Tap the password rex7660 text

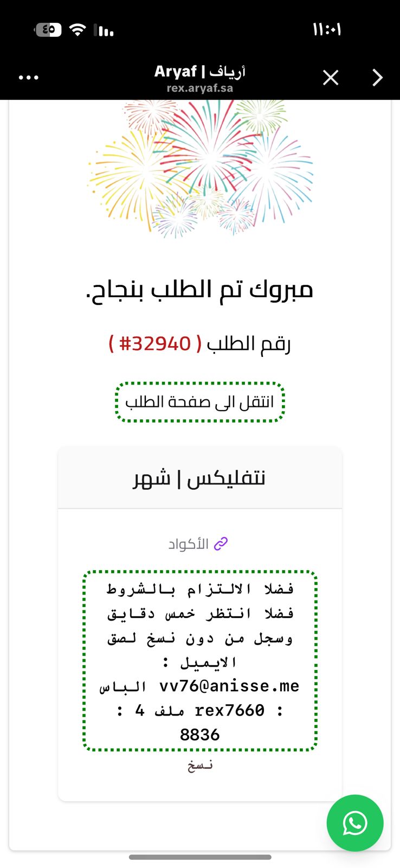[229, 710]
